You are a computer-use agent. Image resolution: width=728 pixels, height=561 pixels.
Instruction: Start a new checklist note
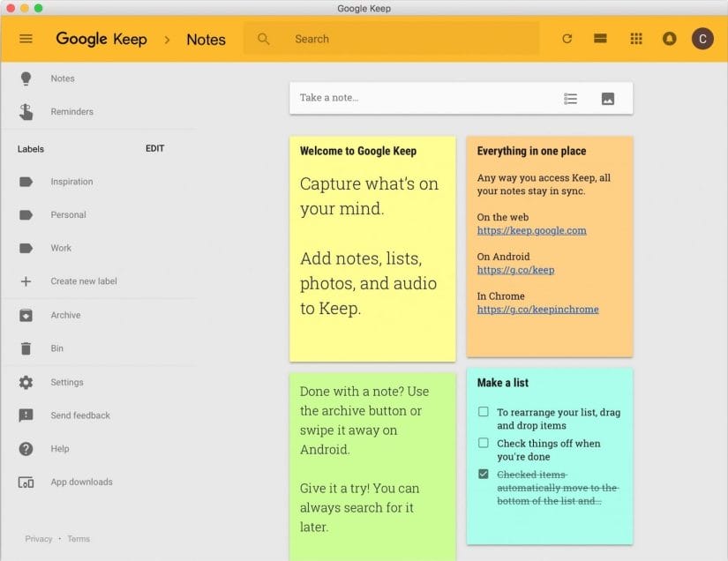point(570,98)
